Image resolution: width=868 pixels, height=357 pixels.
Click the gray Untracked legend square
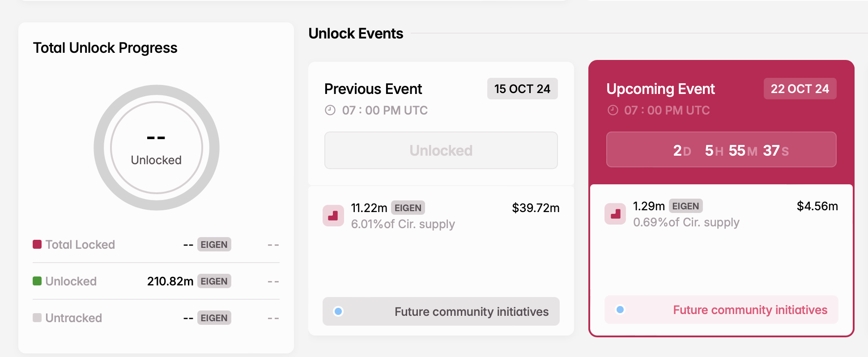tap(37, 318)
